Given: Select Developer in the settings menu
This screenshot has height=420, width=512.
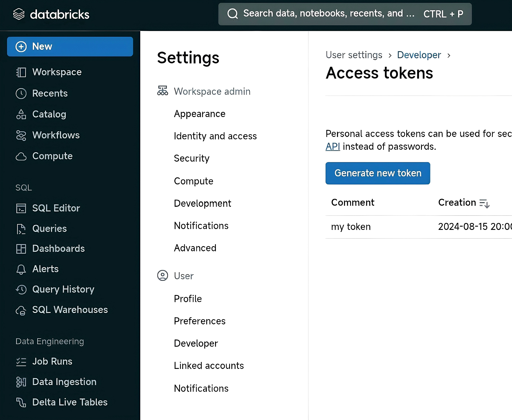Looking at the screenshot, I should (196, 343).
